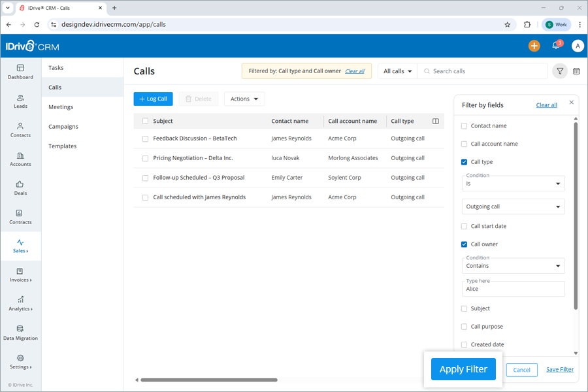Open the notifications bell in the header

(x=556, y=46)
